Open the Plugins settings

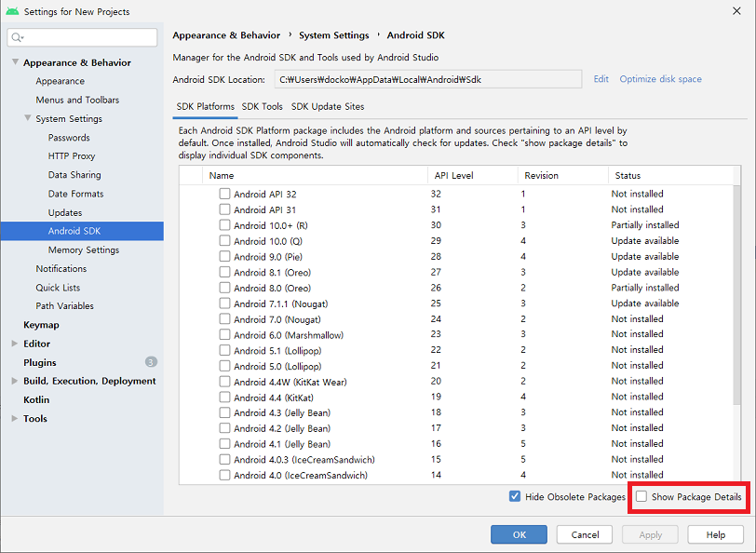pyautogui.click(x=39, y=362)
